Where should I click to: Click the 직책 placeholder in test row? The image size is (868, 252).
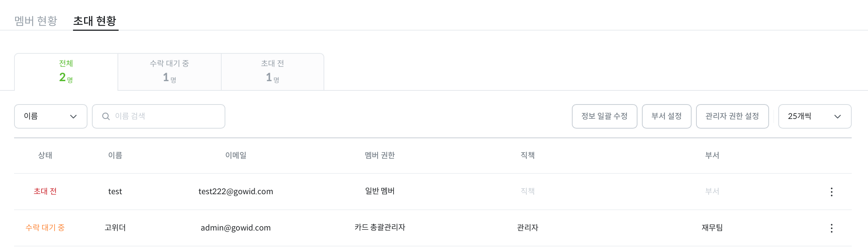coord(527,191)
